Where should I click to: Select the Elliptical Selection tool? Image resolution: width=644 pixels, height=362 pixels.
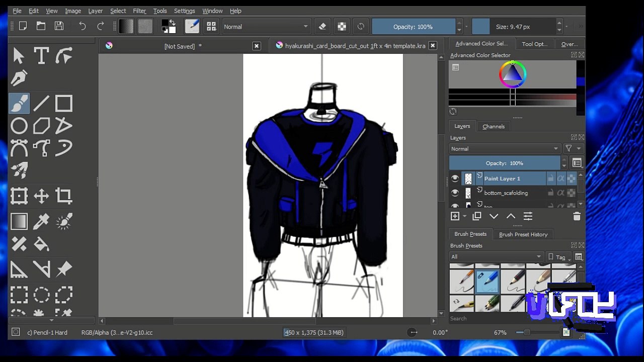click(41, 295)
